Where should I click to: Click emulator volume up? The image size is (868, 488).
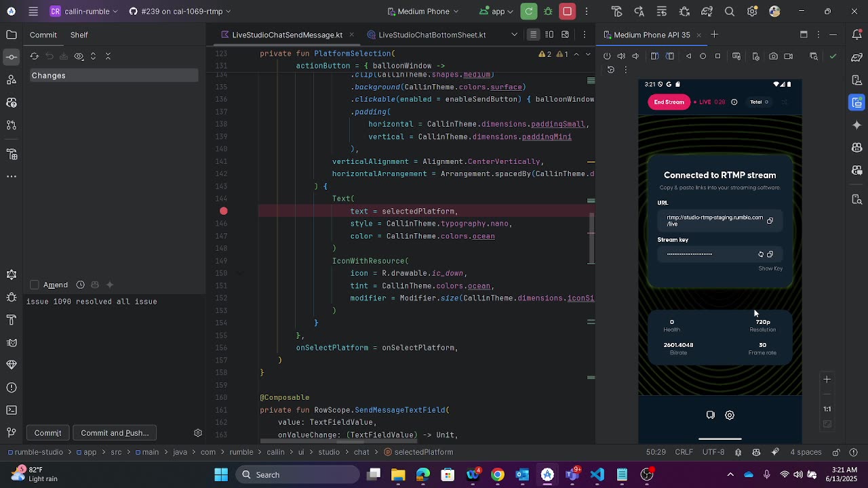(x=621, y=56)
